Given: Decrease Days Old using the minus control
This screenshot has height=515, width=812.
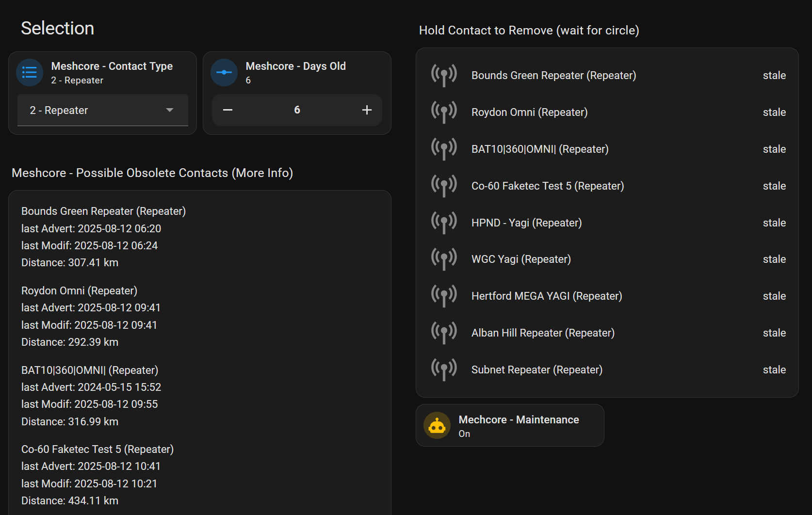Looking at the screenshot, I should (x=227, y=110).
